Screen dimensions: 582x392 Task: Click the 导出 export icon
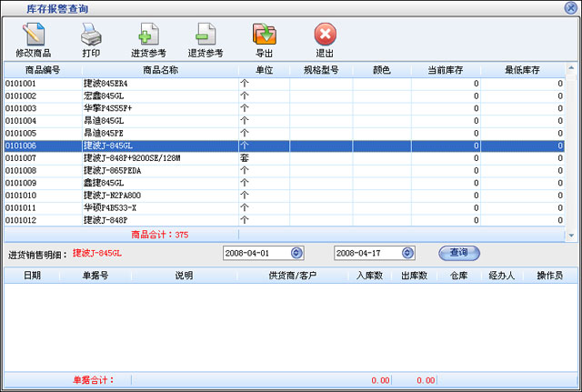tap(264, 40)
